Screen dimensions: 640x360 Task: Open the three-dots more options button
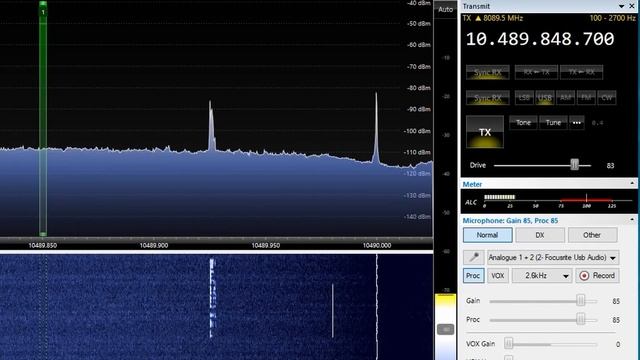tap(577, 122)
